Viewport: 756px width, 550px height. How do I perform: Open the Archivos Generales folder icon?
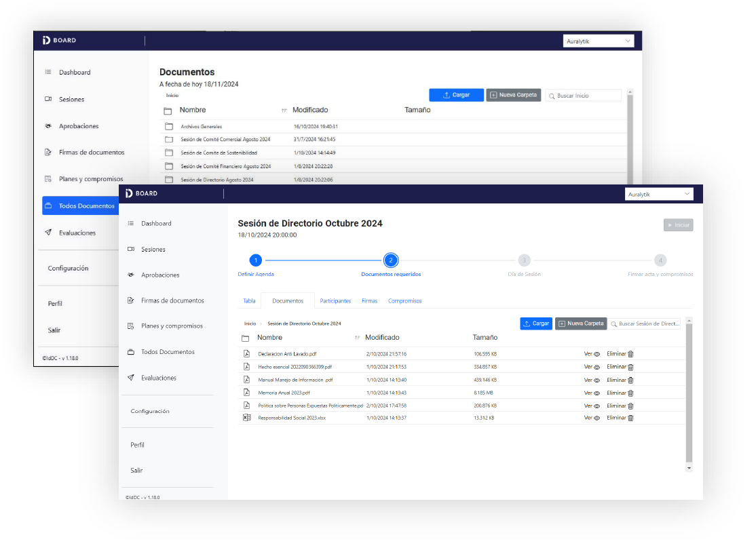(168, 127)
